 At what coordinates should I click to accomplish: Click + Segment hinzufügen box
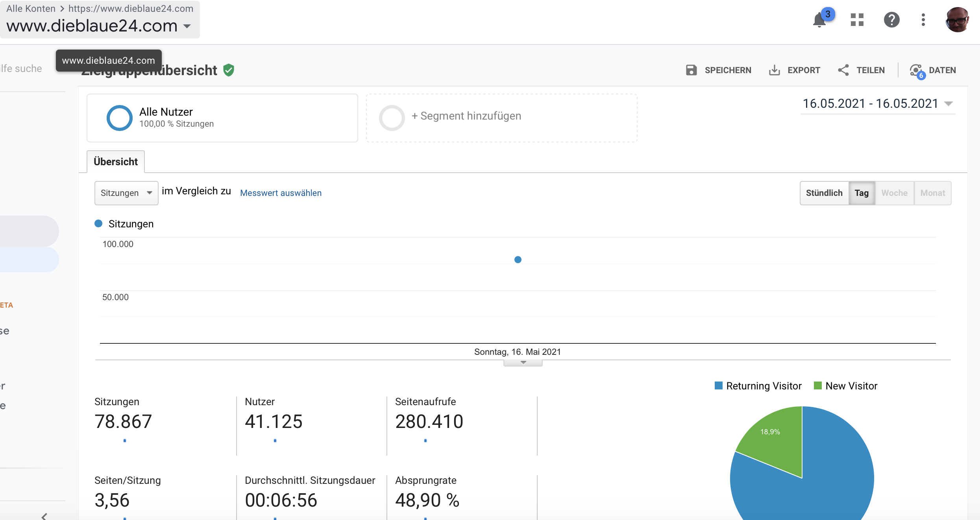click(x=501, y=118)
